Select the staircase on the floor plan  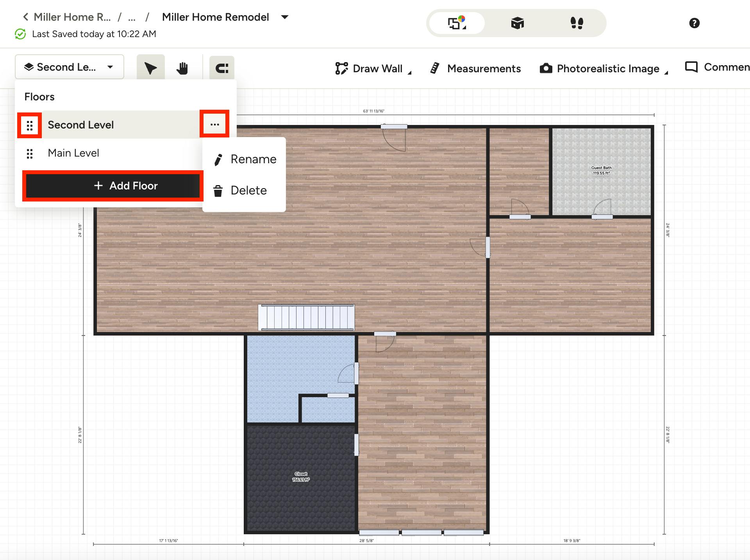coord(306,317)
